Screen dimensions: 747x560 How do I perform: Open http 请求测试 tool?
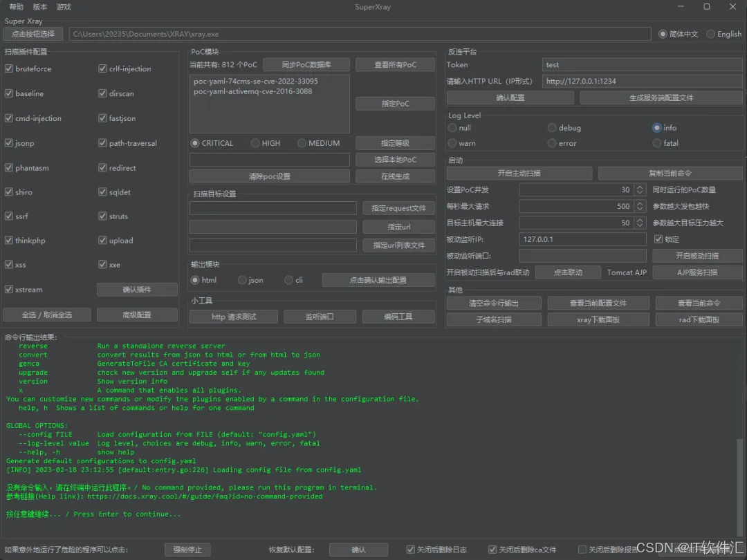point(234,317)
